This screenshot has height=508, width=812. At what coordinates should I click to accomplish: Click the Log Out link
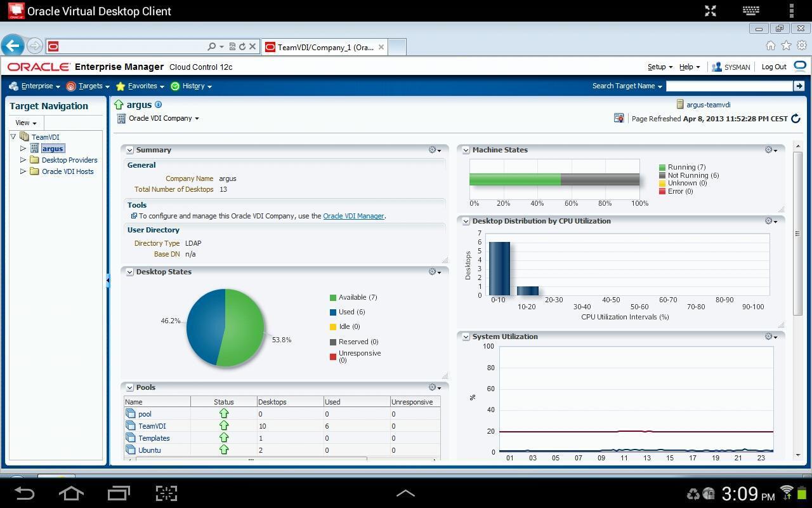(773, 67)
